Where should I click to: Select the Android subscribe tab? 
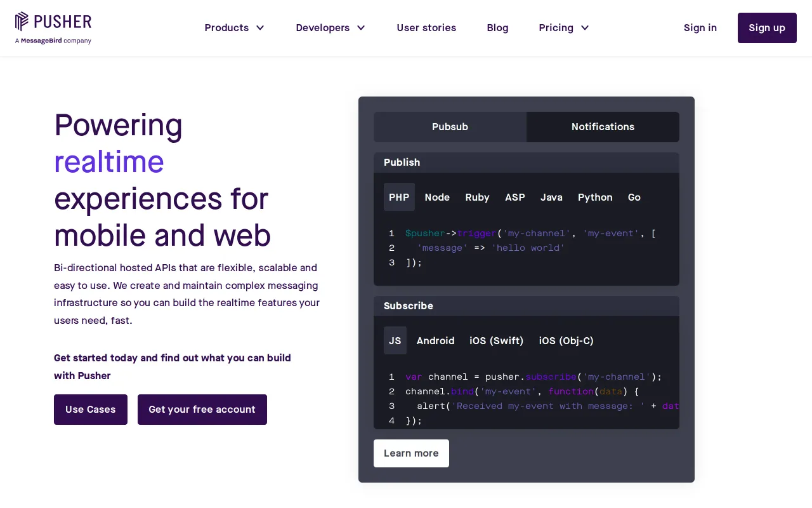coord(435,340)
